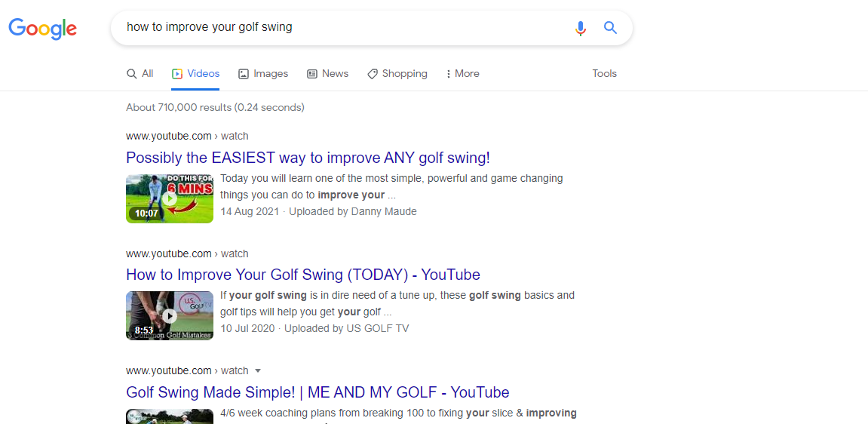Viewport: 868px width, 424px height.
Task: Click the 'Today you will learn' description
Action: click(391, 186)
